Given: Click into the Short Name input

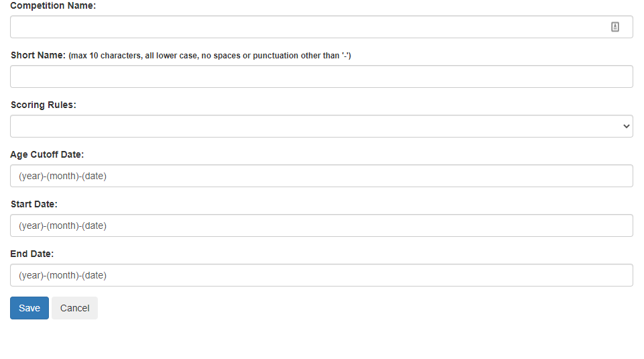Looking at the screenshot, I should click(322, 76).
